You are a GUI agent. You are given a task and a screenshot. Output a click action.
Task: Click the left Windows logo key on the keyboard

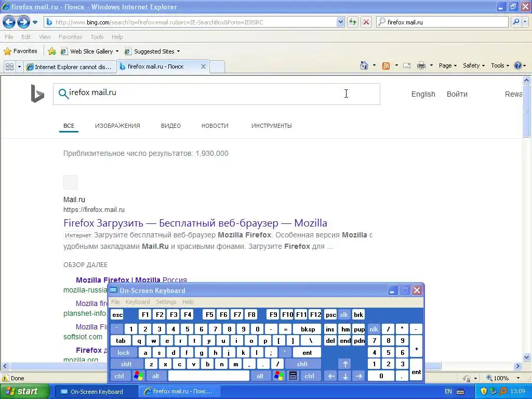click(x=138, y=376)
